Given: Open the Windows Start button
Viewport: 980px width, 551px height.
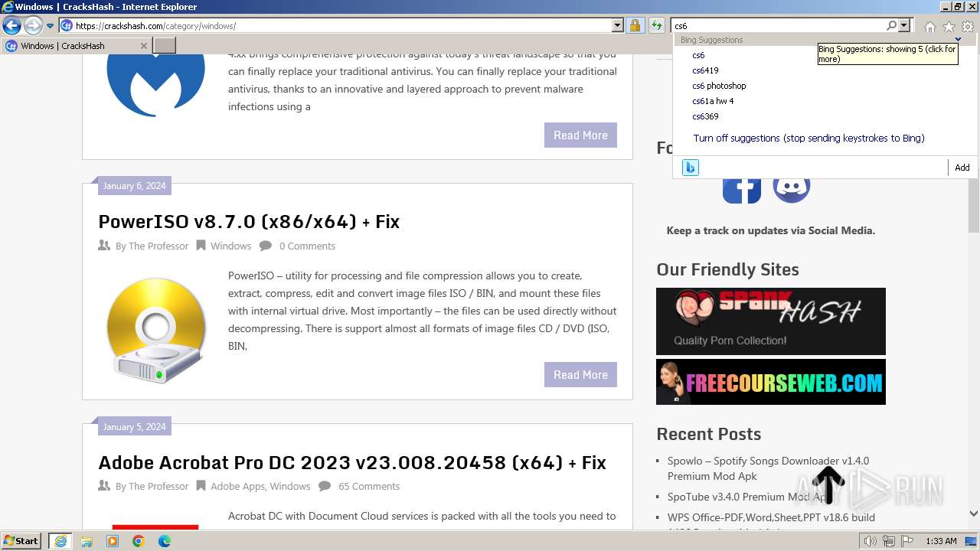Looking at the screenshot, I should 21,541.
